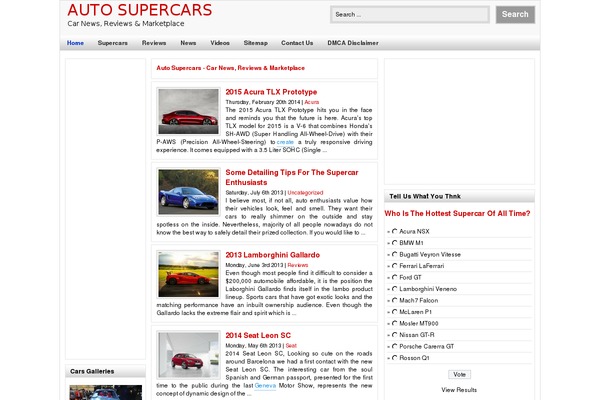
Task: Click the red breadcrumb heading 'Auto Supercars - Car News'
Action: 230,68
